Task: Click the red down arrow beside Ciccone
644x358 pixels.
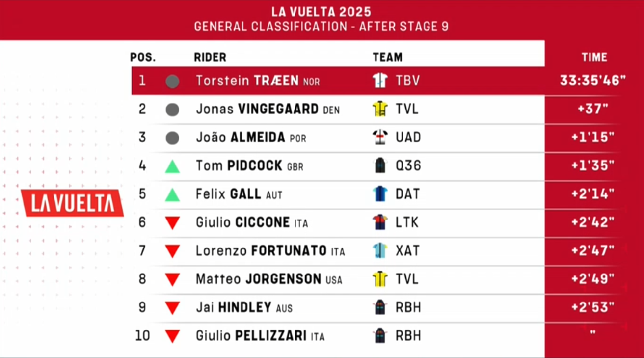Action: [172, 223]
